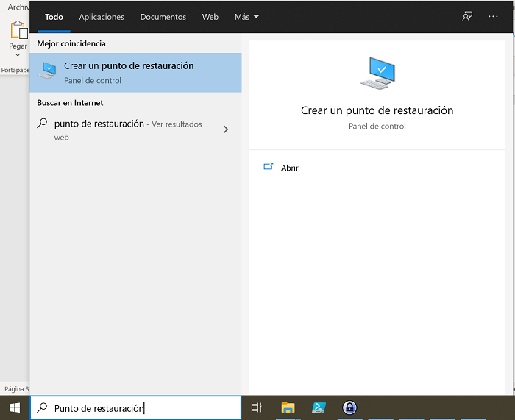515x420 pixels.
Task: Click the taskbar search text field
Action: pos(140,408)
